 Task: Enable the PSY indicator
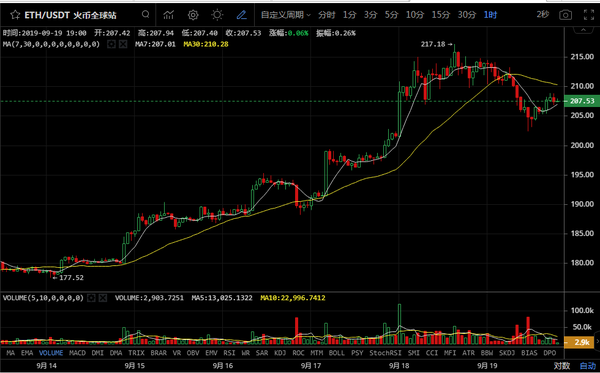click(357, 353)
